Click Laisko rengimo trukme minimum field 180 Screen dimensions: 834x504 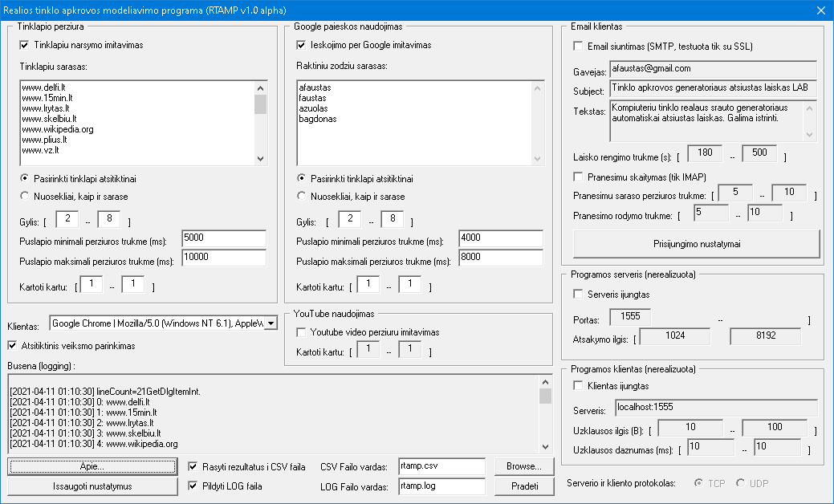(705, 153)
